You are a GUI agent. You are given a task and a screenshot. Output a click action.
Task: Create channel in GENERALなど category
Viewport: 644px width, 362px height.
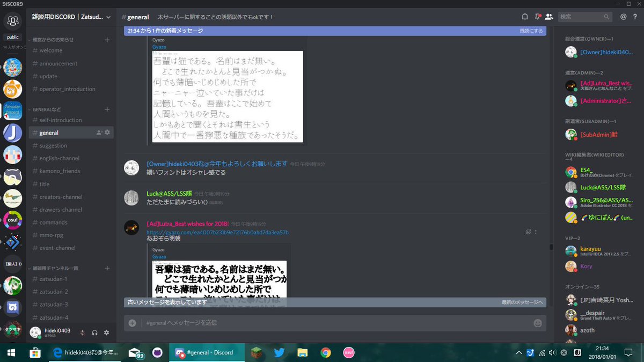point(107,109)
